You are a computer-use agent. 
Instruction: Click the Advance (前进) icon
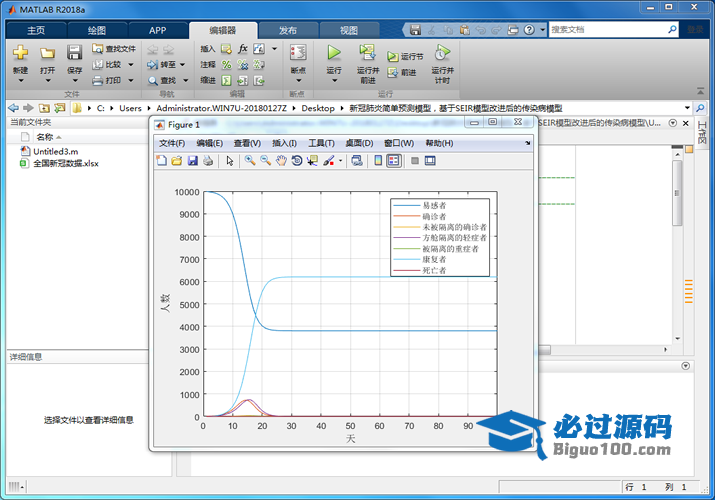392,72
